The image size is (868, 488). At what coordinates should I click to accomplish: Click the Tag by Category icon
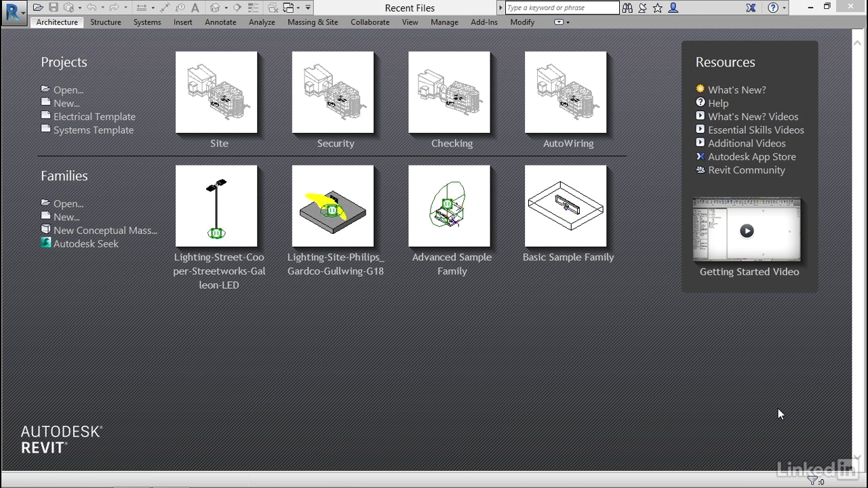180,8
